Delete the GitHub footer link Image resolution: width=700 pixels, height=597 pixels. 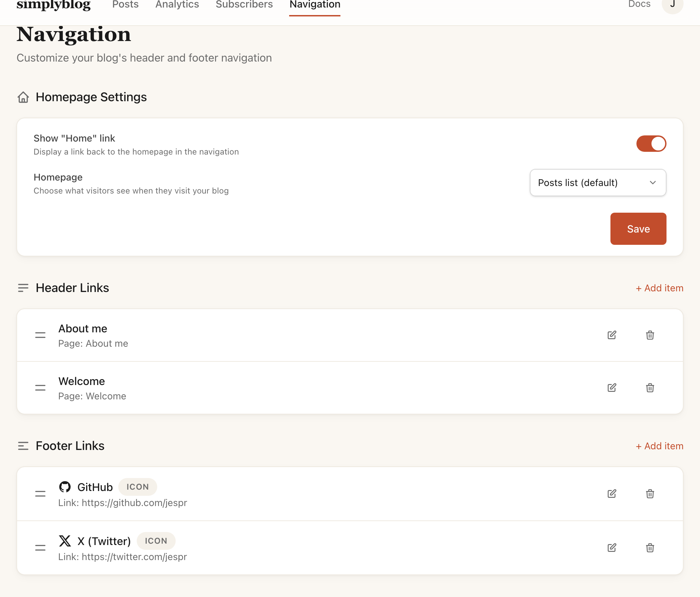(650, 494)
